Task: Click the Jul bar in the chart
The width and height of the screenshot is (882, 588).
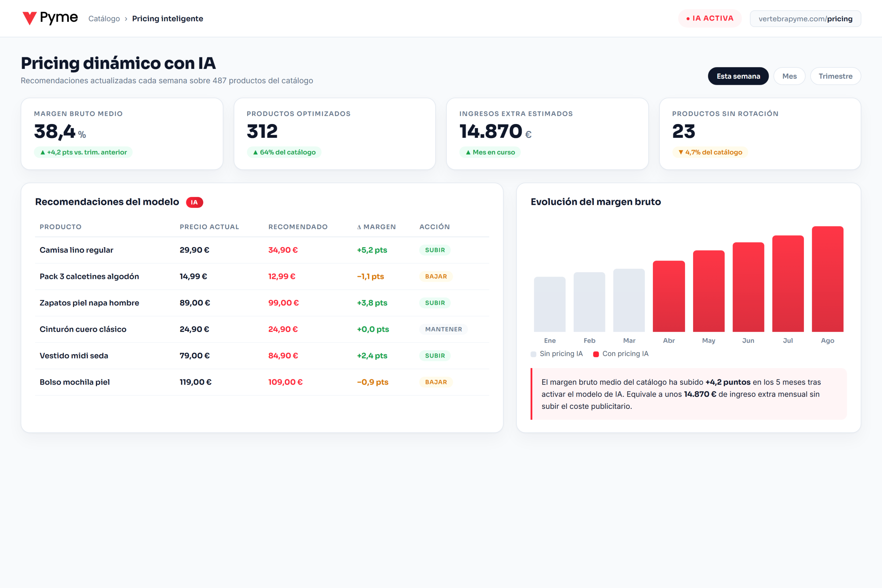Action: pyautogui.click(x=788, y=284)
